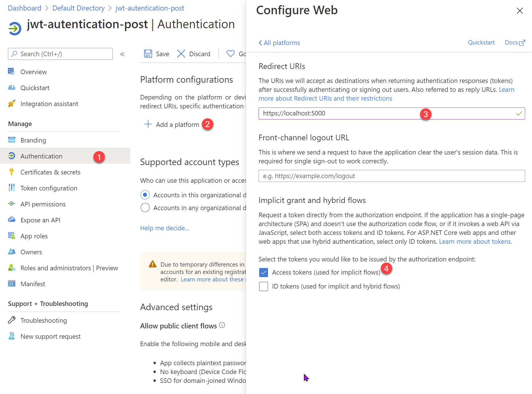The width and height of the screenshot is (532, 394).
Task: Click the Token configuration bars icon
Action: pyautogui.click(x=11, y=188)
